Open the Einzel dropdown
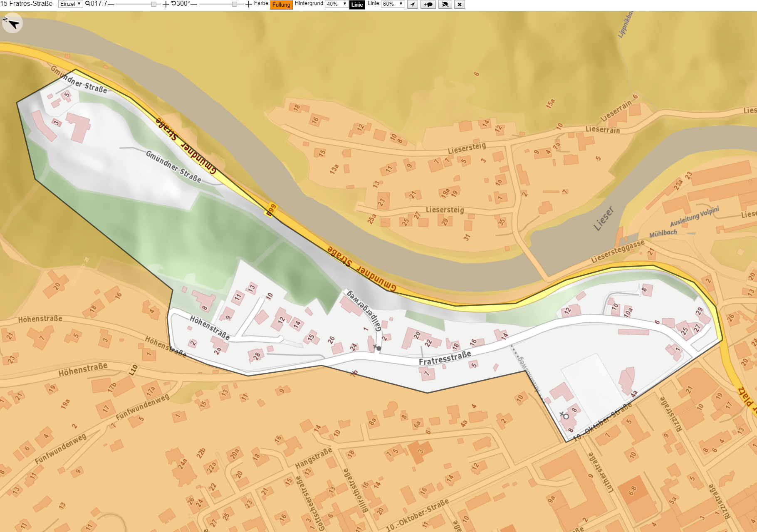This screenshot has width=757, height=532. (x=70, y=4)
